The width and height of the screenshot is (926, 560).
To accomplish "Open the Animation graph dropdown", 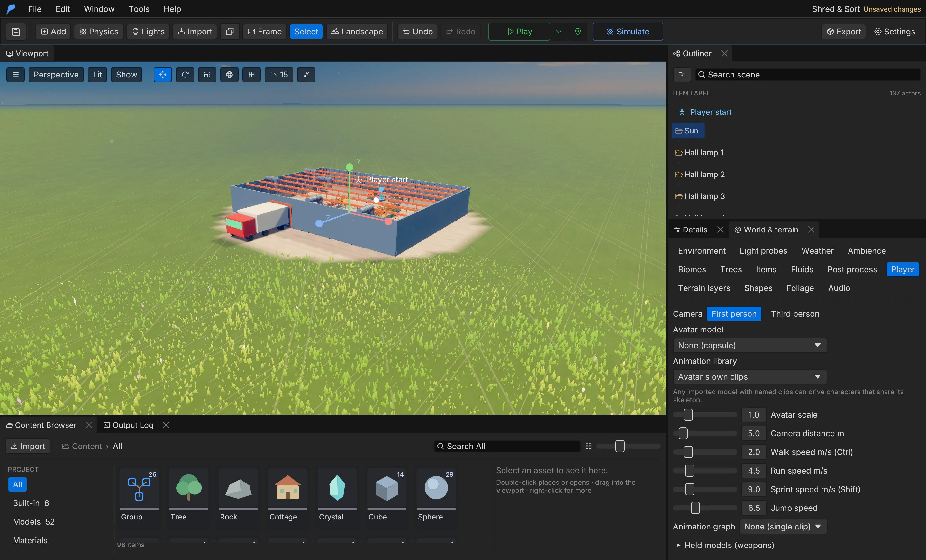I will (x=783, y=527).
